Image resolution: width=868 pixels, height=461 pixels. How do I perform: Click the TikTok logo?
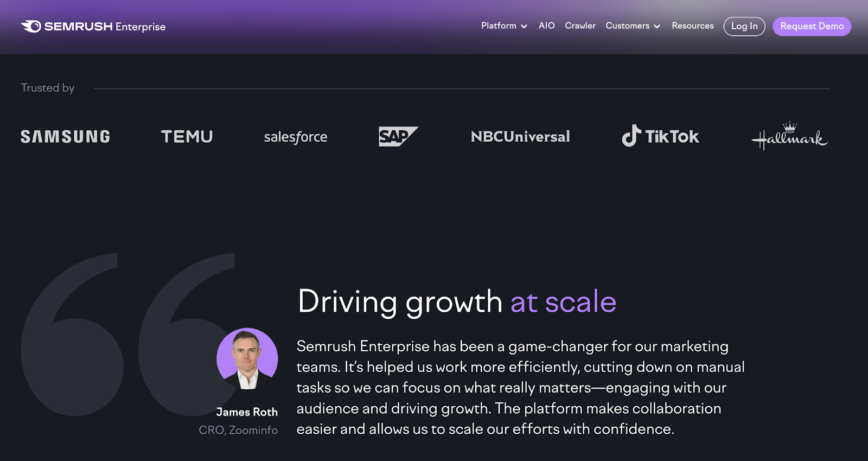click(x=660, y=136)
